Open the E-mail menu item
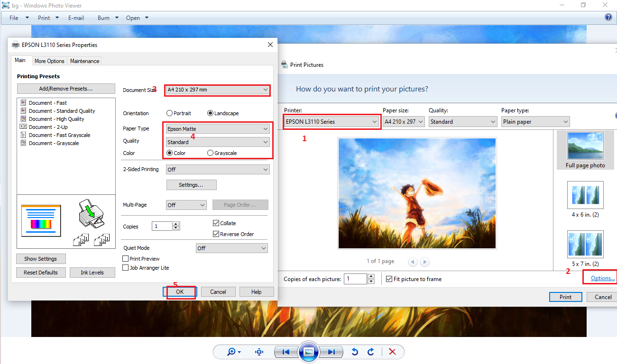 pyautogui.click(x=76, y=18)
